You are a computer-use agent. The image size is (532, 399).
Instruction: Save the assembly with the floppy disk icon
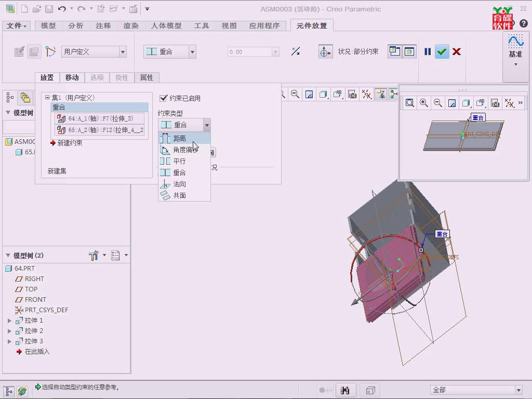coord(49,9)
